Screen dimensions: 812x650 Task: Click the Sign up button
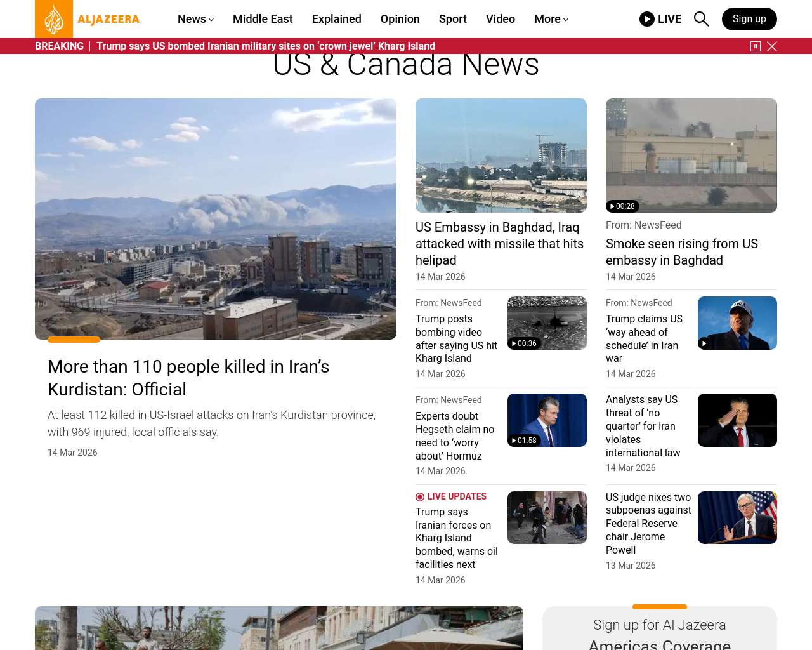[749, 19]
